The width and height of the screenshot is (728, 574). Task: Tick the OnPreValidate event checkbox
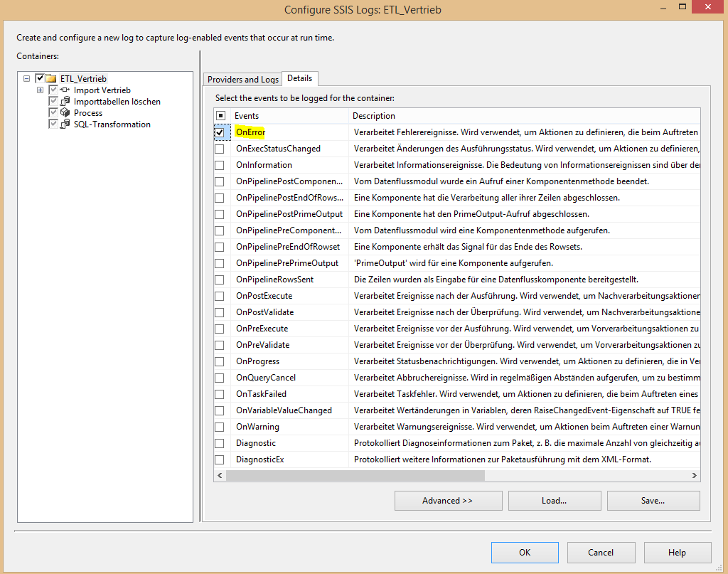pos(220,345)
